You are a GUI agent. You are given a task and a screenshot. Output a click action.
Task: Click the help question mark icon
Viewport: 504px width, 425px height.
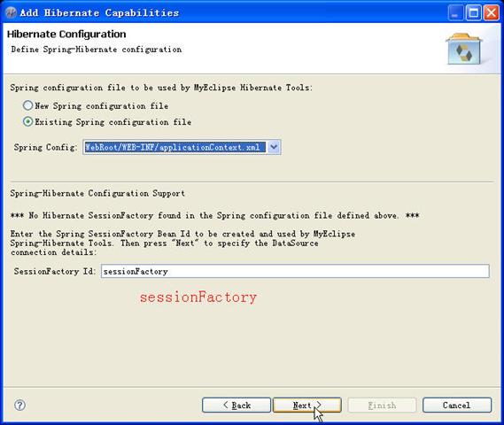(x=19, y=405)
